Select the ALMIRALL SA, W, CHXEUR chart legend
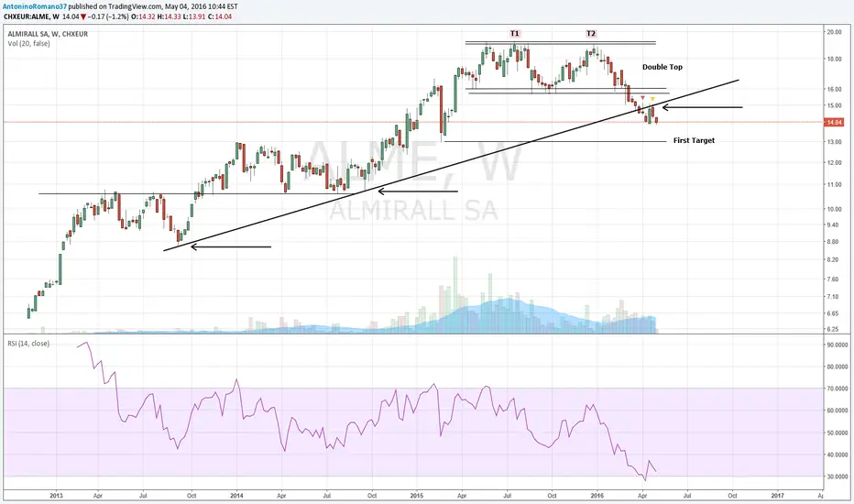The height and width of the screenshot is (504, 854). (48, 34)
